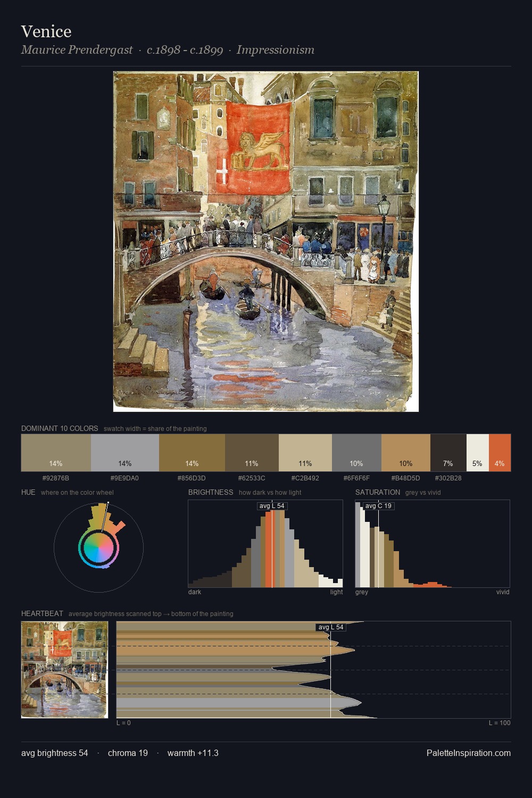Image resolution: width=532 pixels, height=798 pixels.
Task: Click the 'avg L 54' label in Heartbeat chart
Action: click(331, 627)
